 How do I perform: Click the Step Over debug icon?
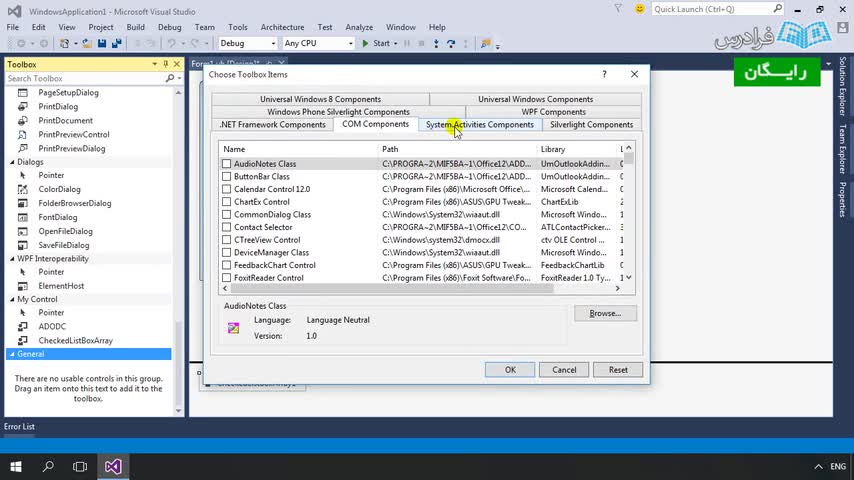point(451,43)
